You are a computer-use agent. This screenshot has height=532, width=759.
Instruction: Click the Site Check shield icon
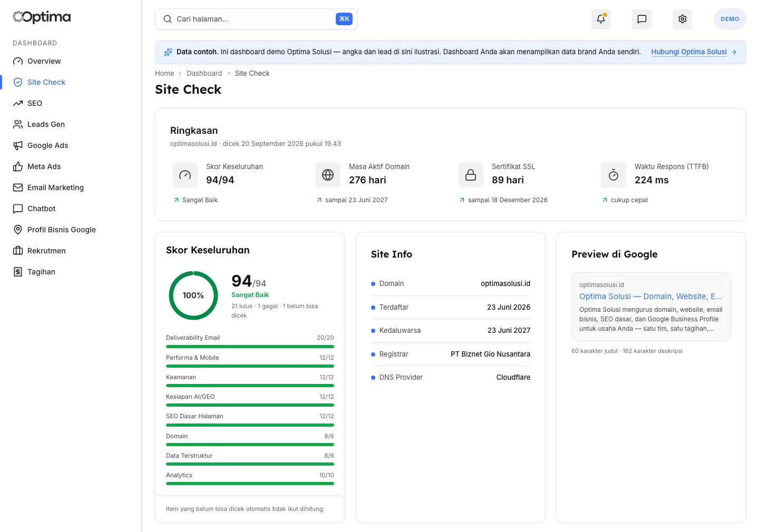pyautogui.click(x=18, y=82)
